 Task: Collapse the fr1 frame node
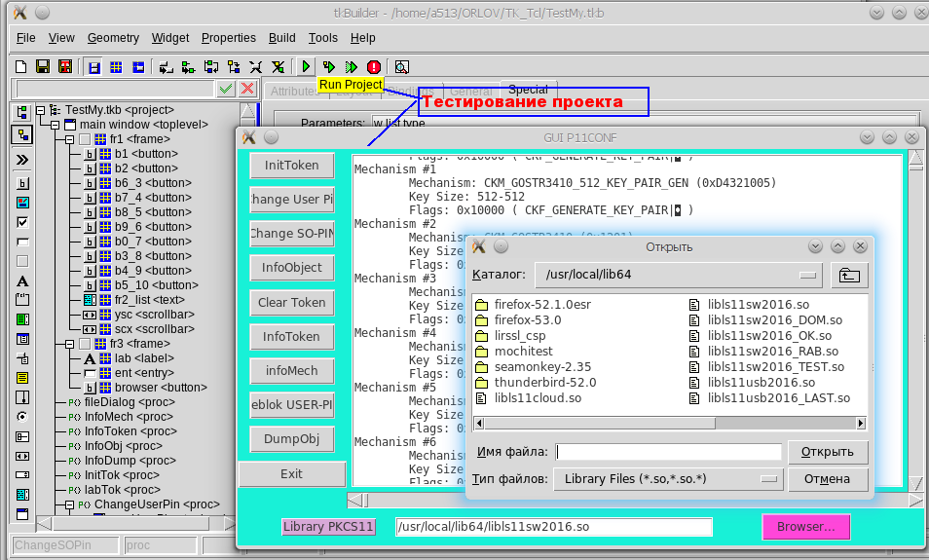(x=70, y=139)
